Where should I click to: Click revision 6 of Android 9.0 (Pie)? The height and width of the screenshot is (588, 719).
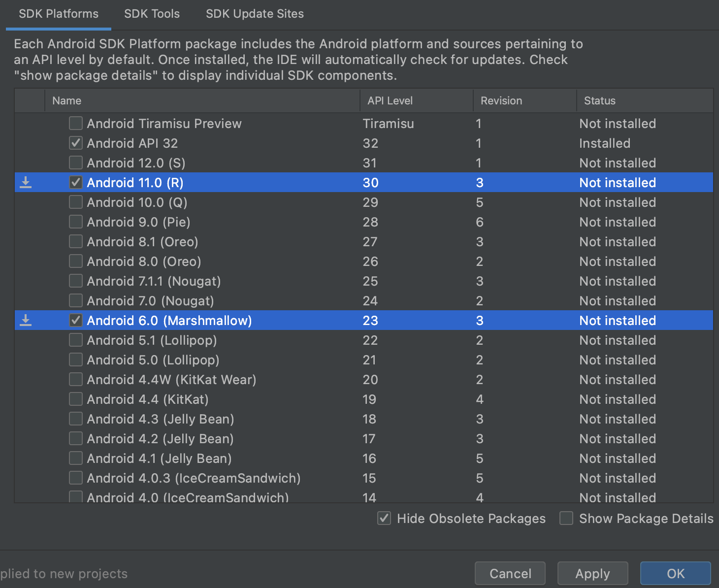(480, 222)
